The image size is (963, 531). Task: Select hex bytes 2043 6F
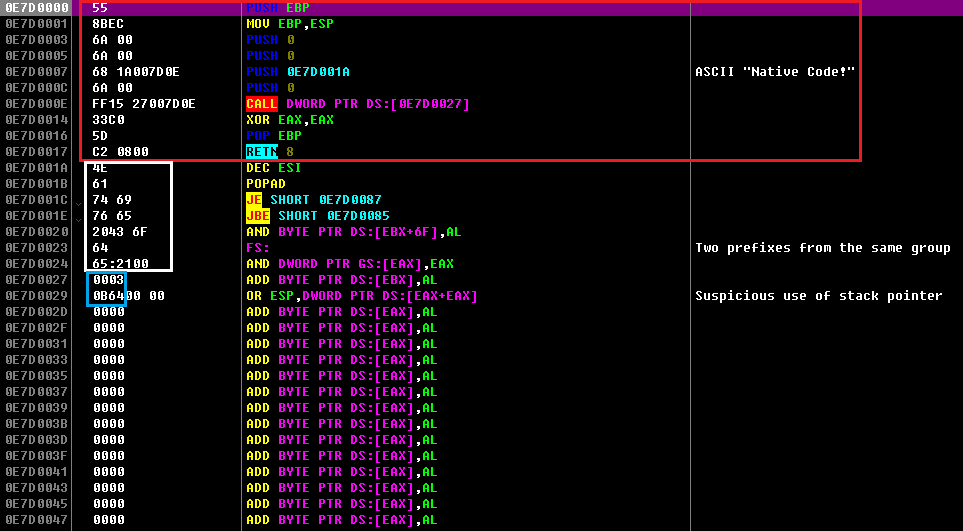click(x=120, y=231)
